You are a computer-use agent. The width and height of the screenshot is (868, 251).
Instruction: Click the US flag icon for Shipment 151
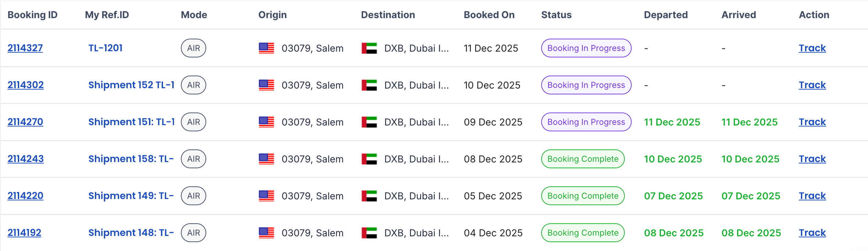[x=267, y=122]
